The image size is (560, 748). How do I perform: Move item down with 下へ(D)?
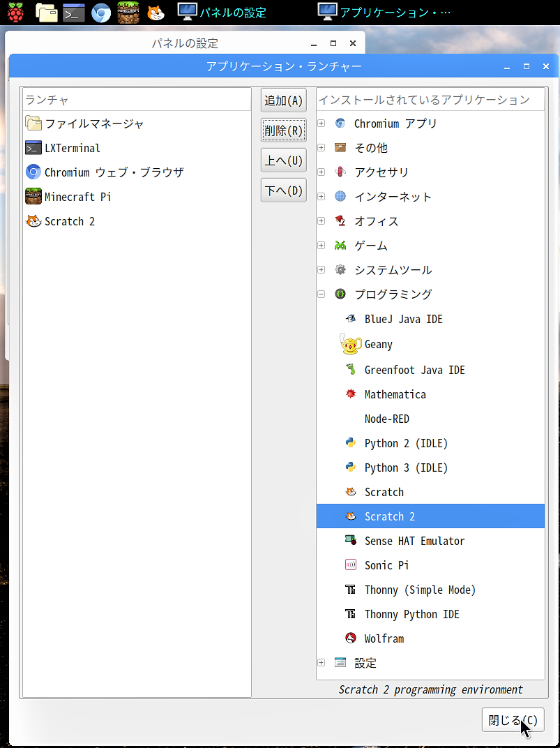284,190
